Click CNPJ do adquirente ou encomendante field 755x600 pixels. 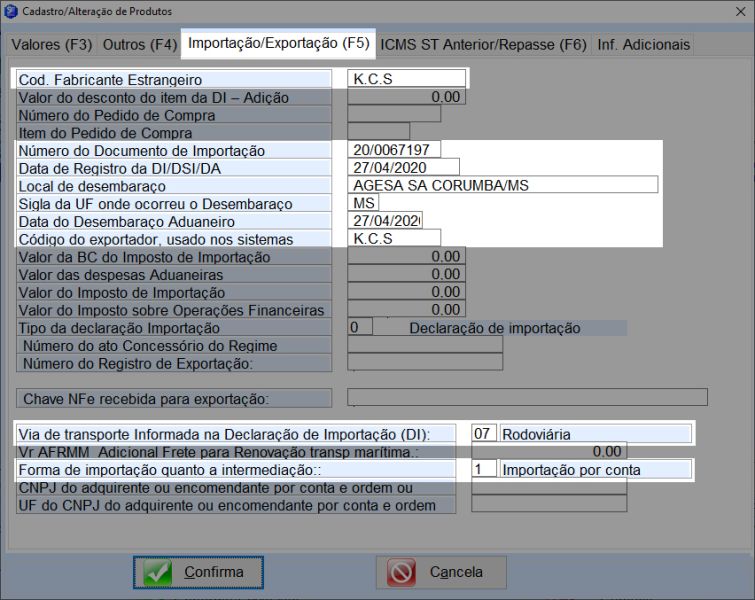click(549, 487)
